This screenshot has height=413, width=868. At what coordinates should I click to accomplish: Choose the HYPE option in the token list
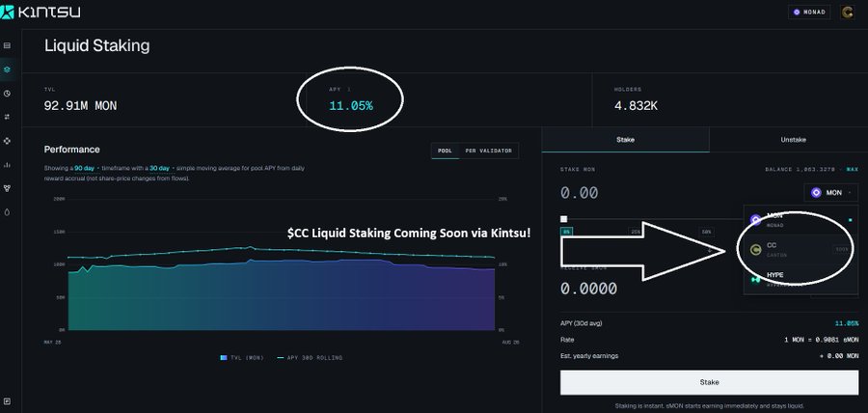(x=800, y=279)
